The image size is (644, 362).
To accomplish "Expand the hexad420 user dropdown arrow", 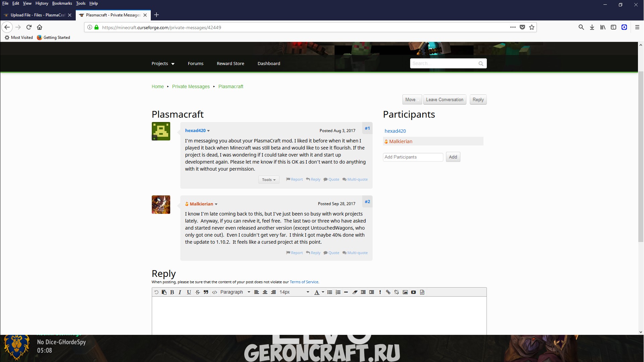I will click(x=208, y=131).
